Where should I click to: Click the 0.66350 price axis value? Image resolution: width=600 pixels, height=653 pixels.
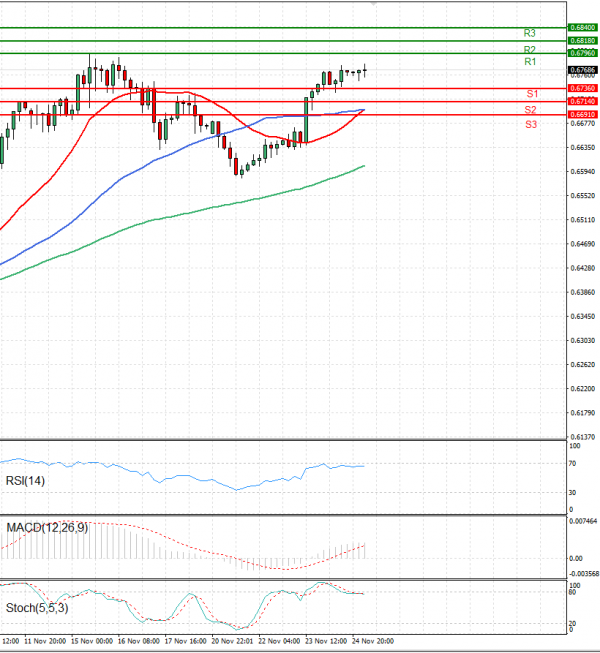click(583, 147)
